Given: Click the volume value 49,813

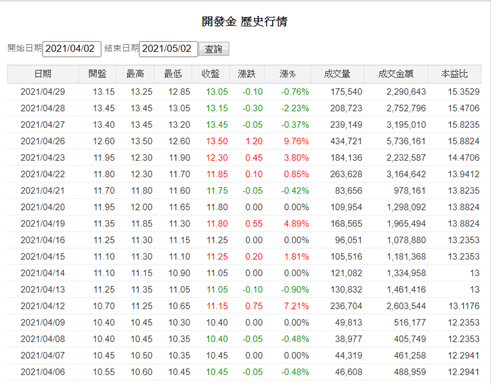Looking at the screenshot, I should [348, 323].
